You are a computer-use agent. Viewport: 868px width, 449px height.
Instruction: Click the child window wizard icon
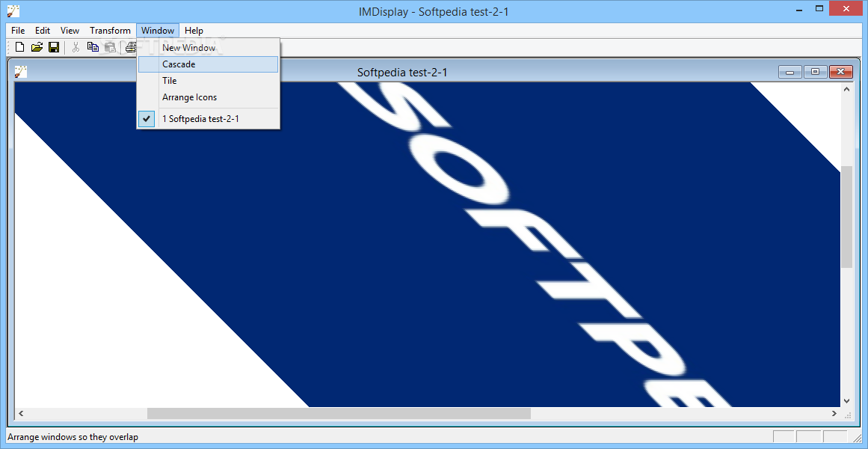(x=20, y=72)
